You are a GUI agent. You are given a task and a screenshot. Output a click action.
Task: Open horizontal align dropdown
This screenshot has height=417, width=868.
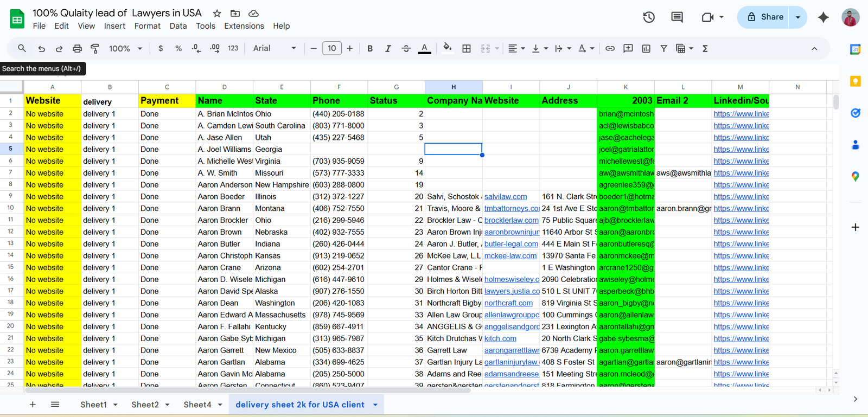click(x=516, y=49)
